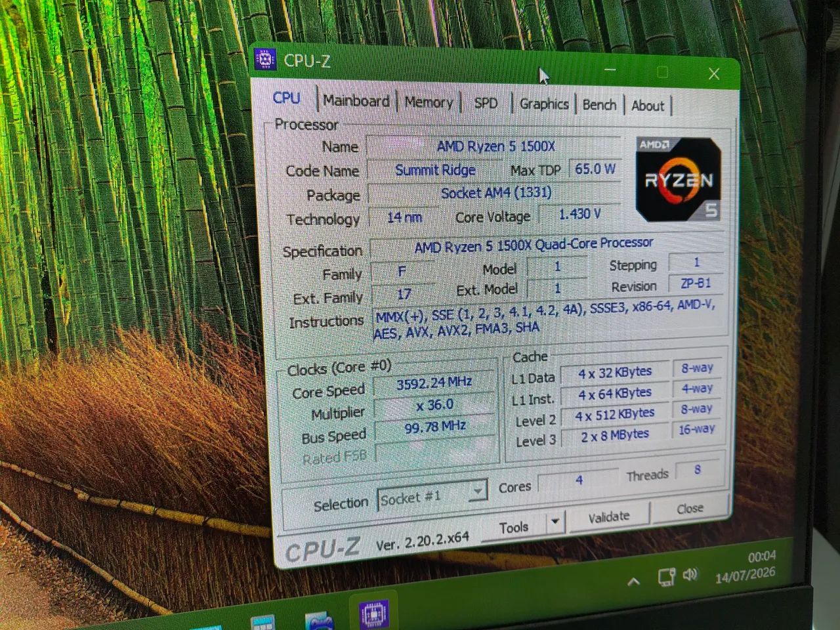
Task: Close the CPU-Z window with X
Action: 714,73
